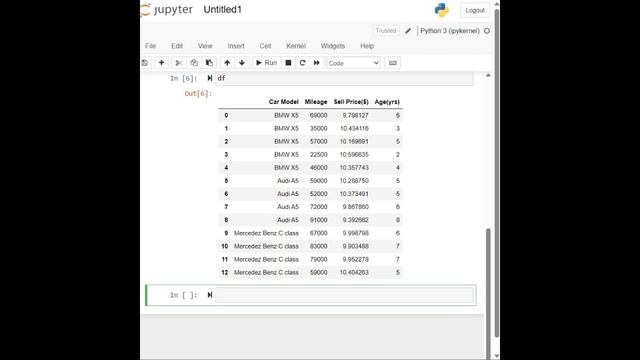
Task: Select mileage value 22500
Action: pyautogui.click(x=318, y=155)
